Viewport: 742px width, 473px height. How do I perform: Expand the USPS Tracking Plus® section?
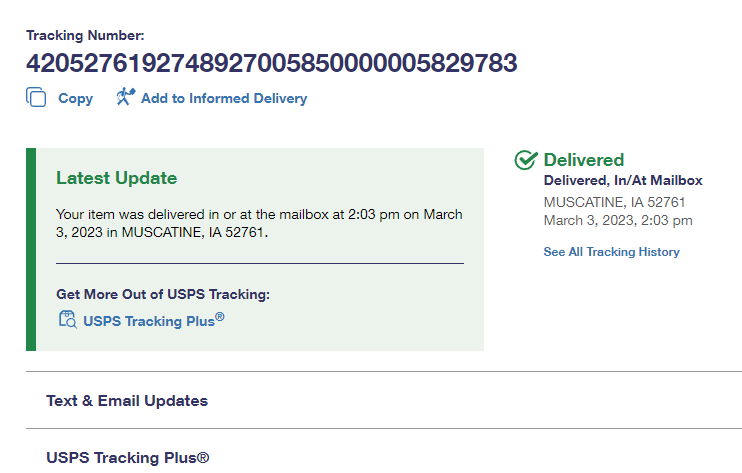[127, 458]
